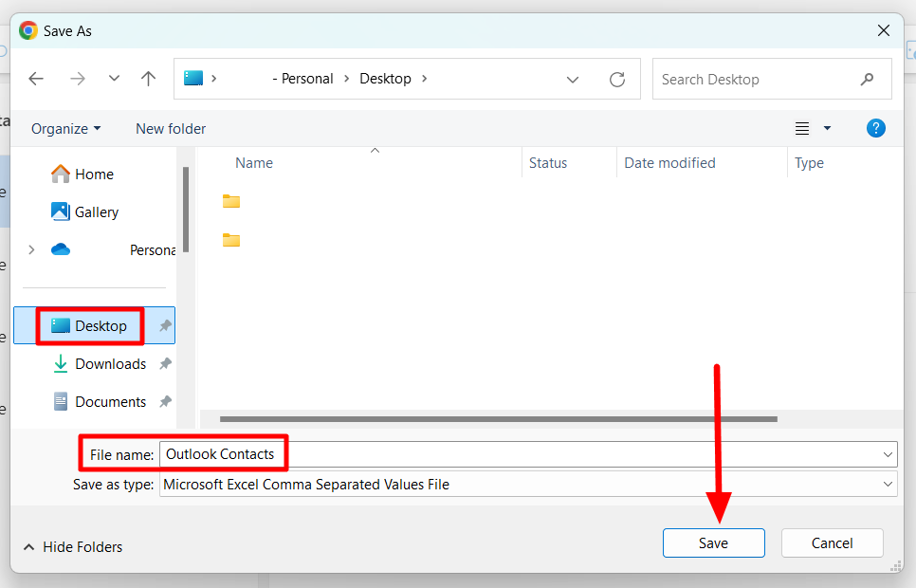This screenshot has height=588, width=916.
Task: Select the first folder in the list
Action: point(231,202)
